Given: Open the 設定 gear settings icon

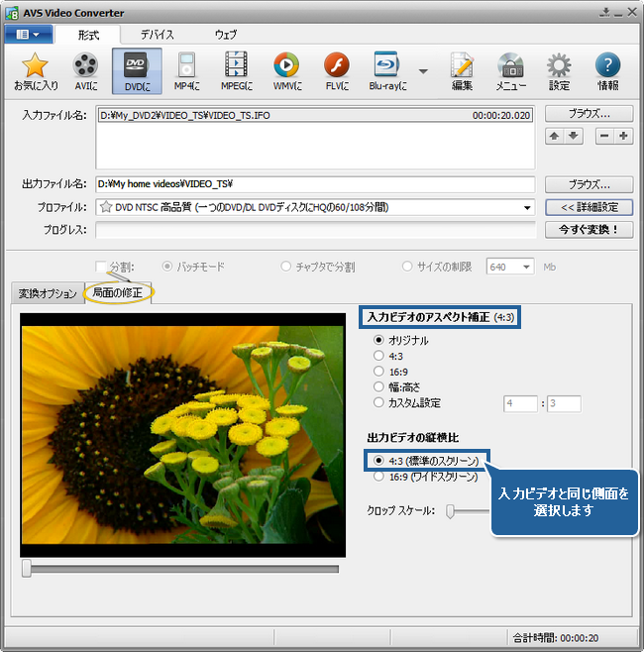Looking at the screenshot, I should coord(559,71).
